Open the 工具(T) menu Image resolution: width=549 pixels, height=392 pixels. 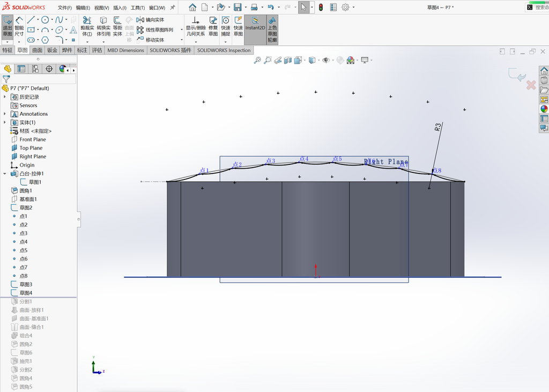pyautogui.click(x=138, y=7)
